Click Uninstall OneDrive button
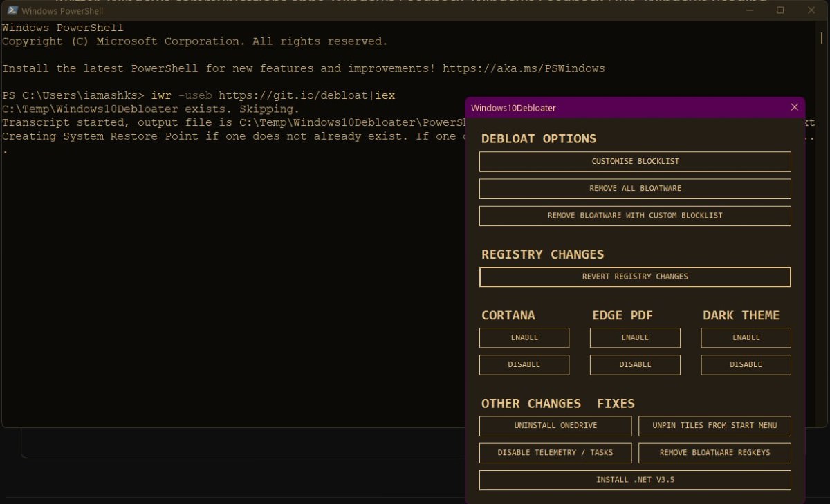 (x=555, y=425)
